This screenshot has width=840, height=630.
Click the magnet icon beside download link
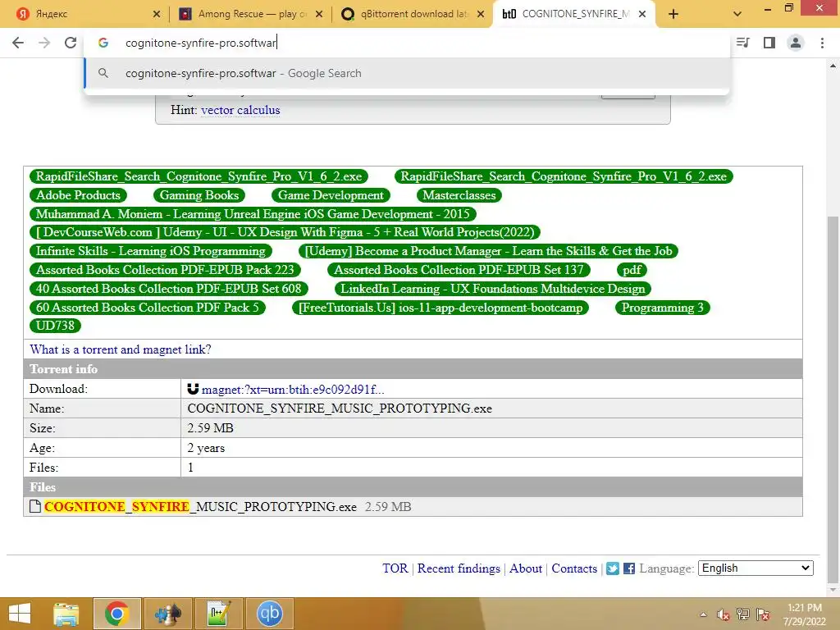(193, 389)
